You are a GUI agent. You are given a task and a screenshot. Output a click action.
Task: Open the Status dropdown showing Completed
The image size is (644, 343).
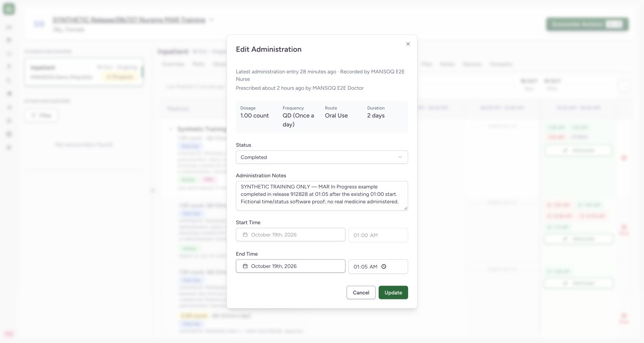[322, 157]
